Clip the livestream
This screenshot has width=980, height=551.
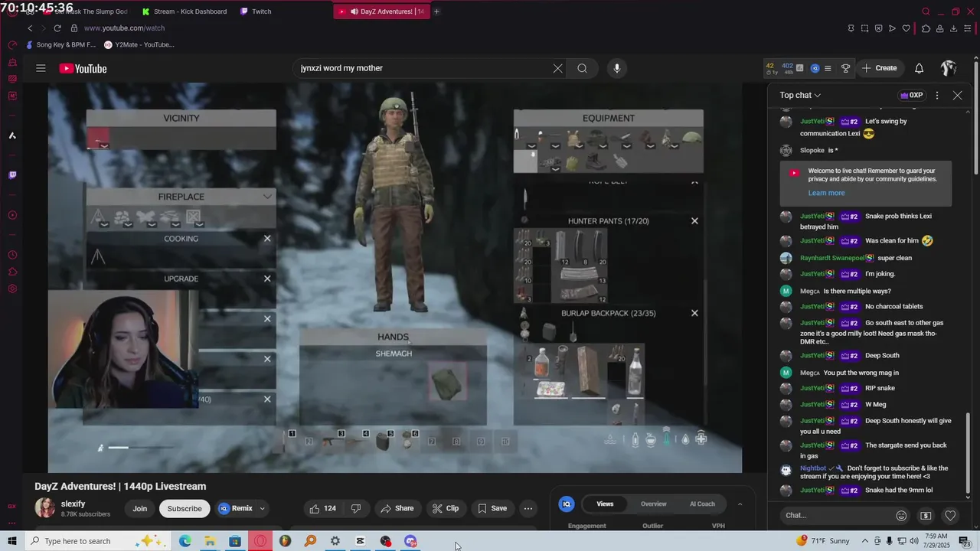coord(445,508)
